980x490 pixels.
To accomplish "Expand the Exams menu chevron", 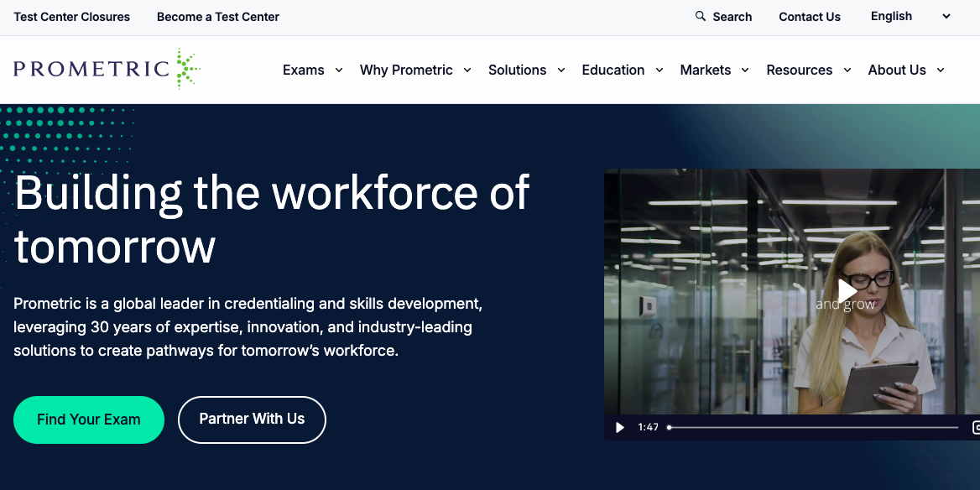I will (339, 70).
